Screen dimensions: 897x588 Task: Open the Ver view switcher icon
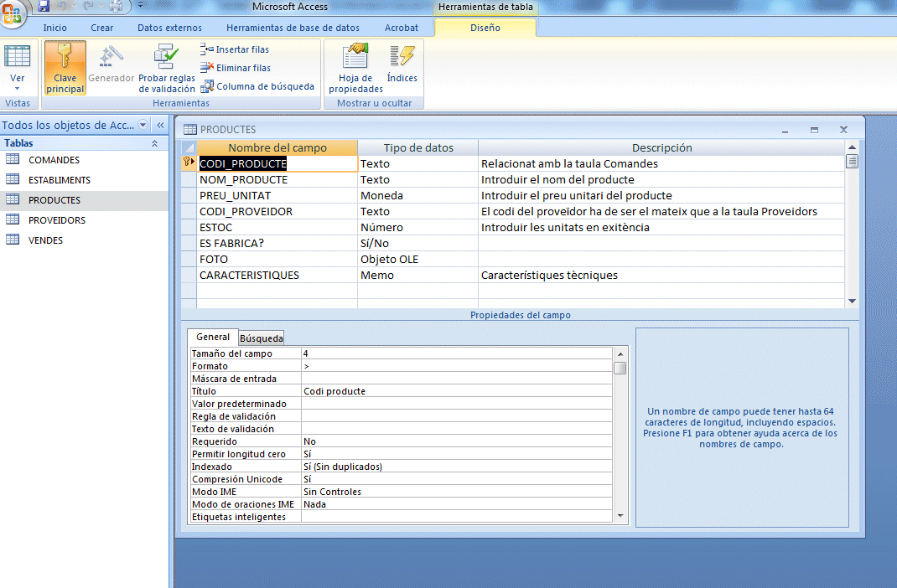(17, 57)
